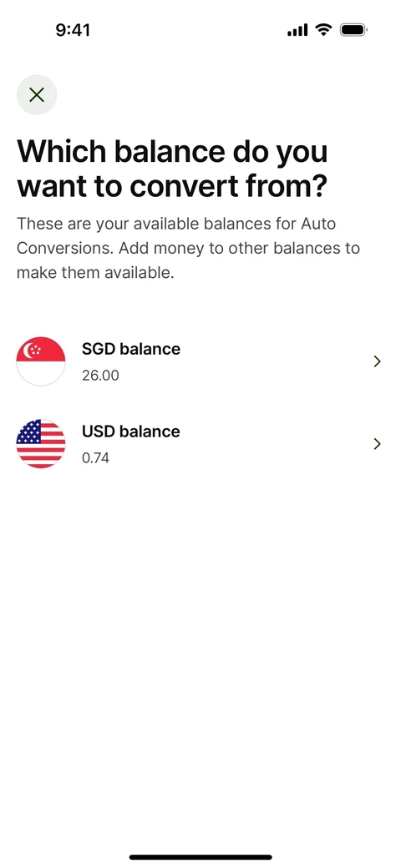Click the 'want to convert from?' heading line
This screenshot has width=401, height=868.
coord(170,187)
